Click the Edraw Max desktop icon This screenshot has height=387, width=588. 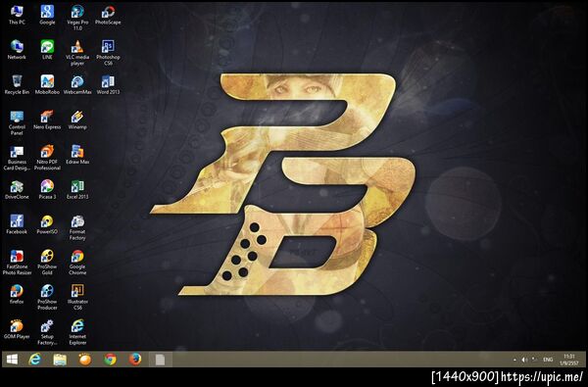77,155
